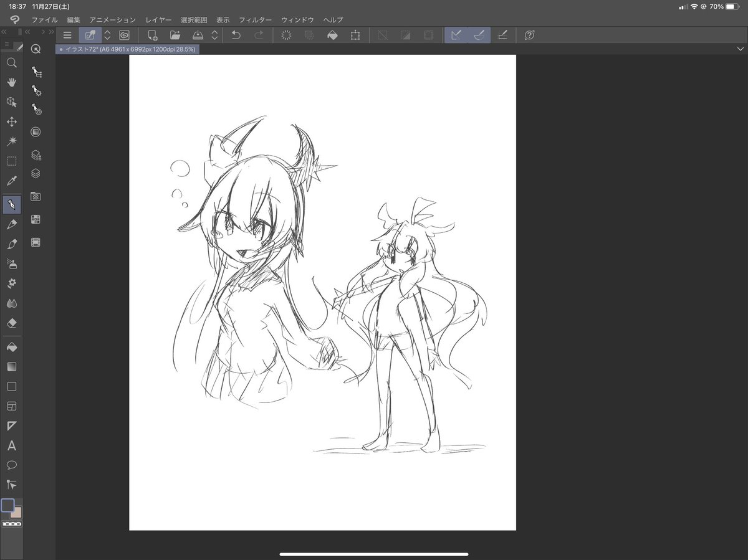Image resolution: width=748 pixels, height=560 pixels.
Task: Select the Move layer tool
Action: point(11,121)
